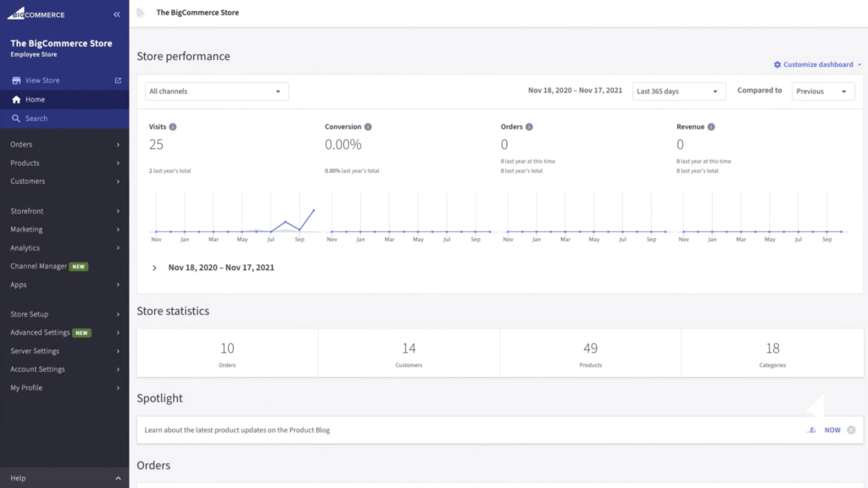Click the info icon next to Revenue
This screenshot has height=488, width=868.
[711, 127]
